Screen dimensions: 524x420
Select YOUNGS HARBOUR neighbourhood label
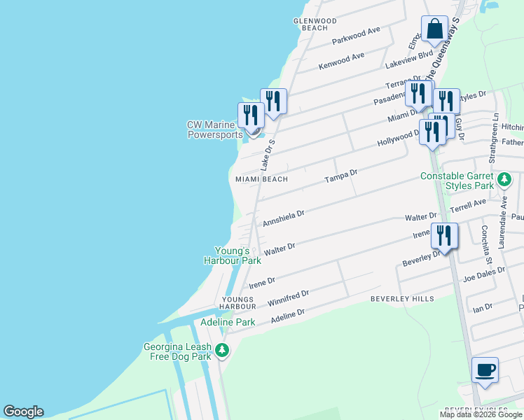[237, 303]
